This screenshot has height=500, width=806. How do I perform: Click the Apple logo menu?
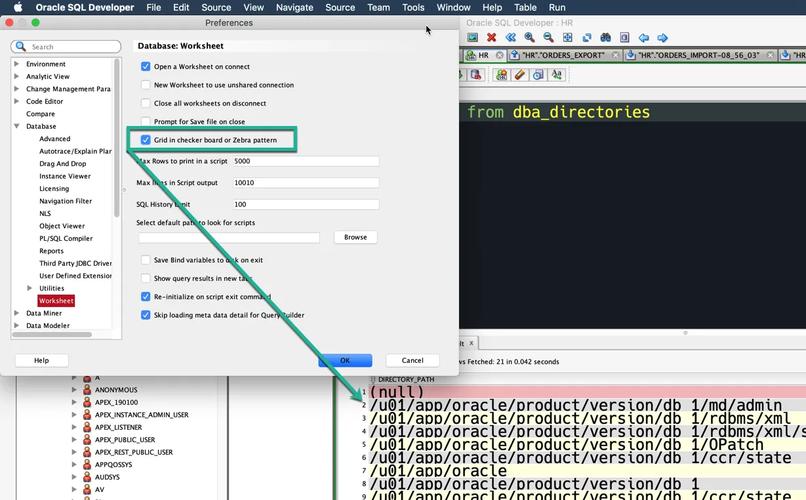(x=19, y=7)
